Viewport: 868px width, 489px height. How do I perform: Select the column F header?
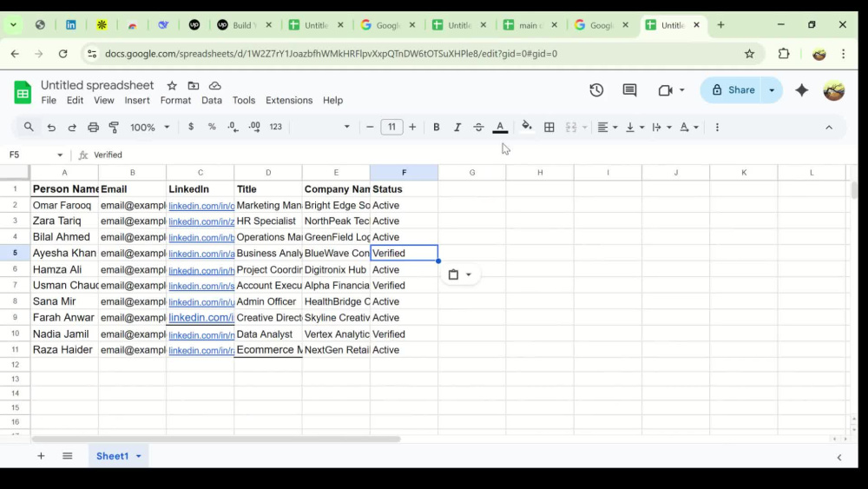pyautogui.click(x=404, y=173)
